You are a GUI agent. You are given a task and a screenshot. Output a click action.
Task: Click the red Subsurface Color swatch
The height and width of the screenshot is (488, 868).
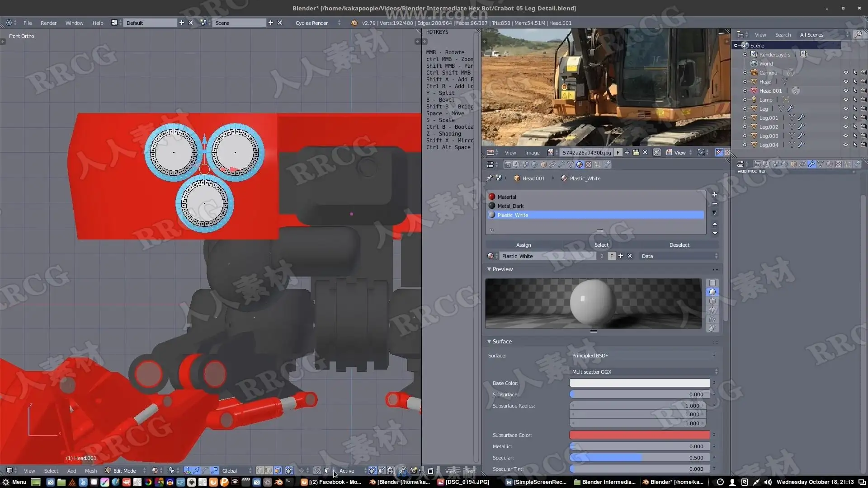[639, 435]
